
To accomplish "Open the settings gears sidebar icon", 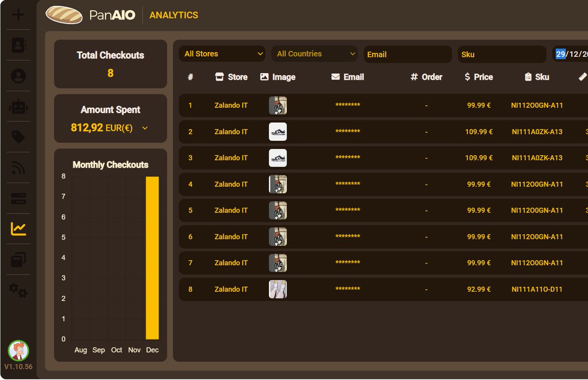I will [x=18, y=290].
